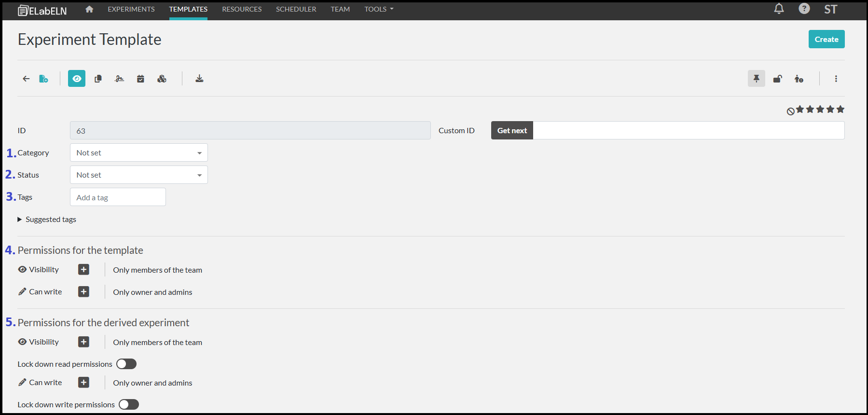Viewport: 868px width, 415px height.
Task: Click the duplicate (copy) icon
Action: (98, 79)
